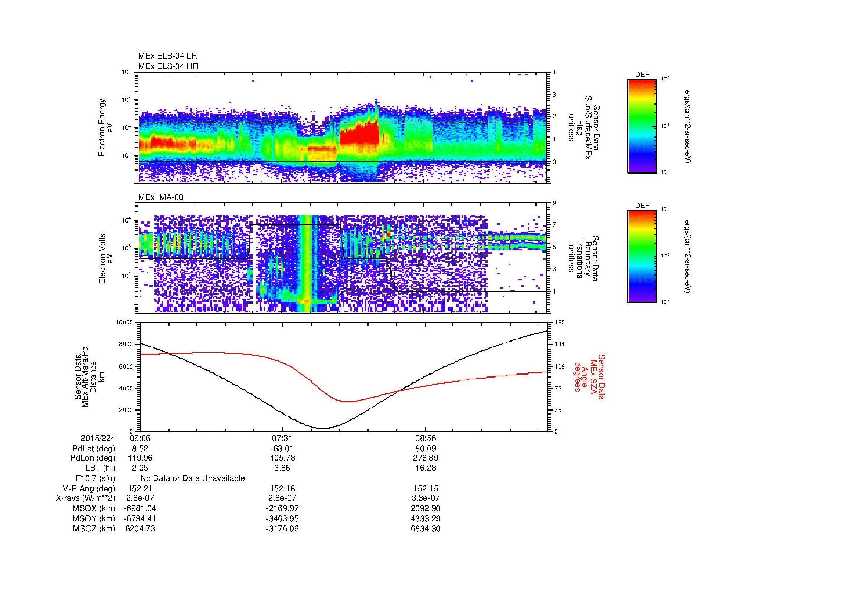Click the '06:06' time tick label
The image size is (868, 613).
[x=140, y=438]
